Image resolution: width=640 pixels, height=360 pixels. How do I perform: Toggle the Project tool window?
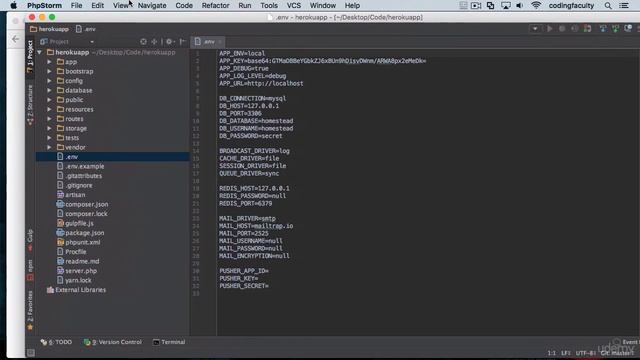30,56
